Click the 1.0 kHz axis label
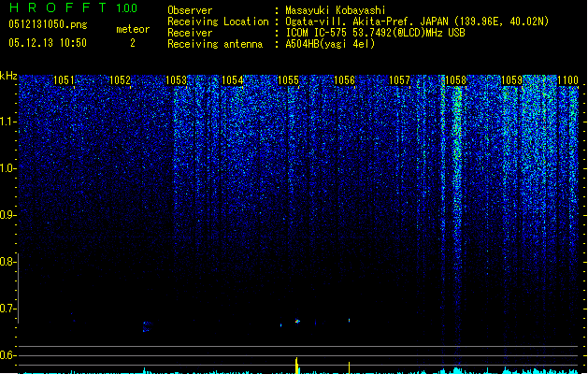 [x=7, y=168]
